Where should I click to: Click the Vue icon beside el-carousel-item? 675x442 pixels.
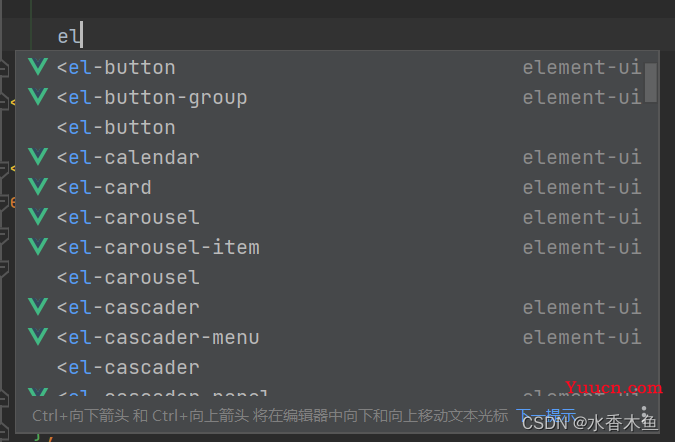click(x=38, y=247)
